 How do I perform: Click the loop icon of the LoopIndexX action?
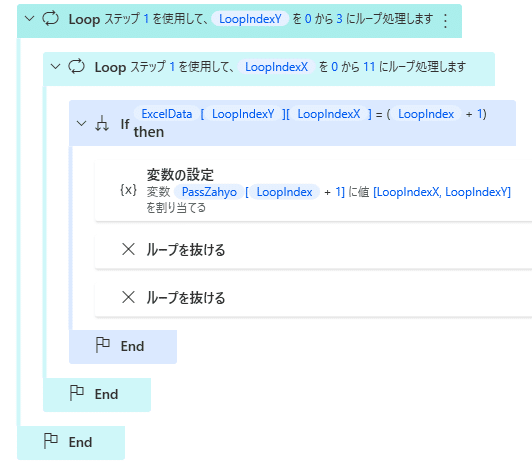point(77,66)
